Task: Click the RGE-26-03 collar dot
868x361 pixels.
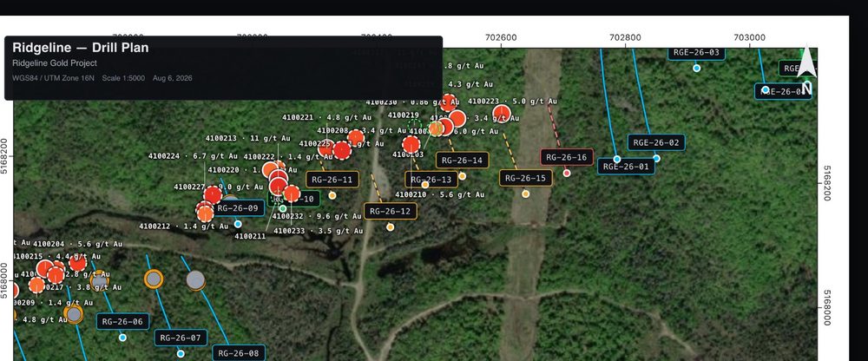Action: pyautogui.click(x=696, y=68)
